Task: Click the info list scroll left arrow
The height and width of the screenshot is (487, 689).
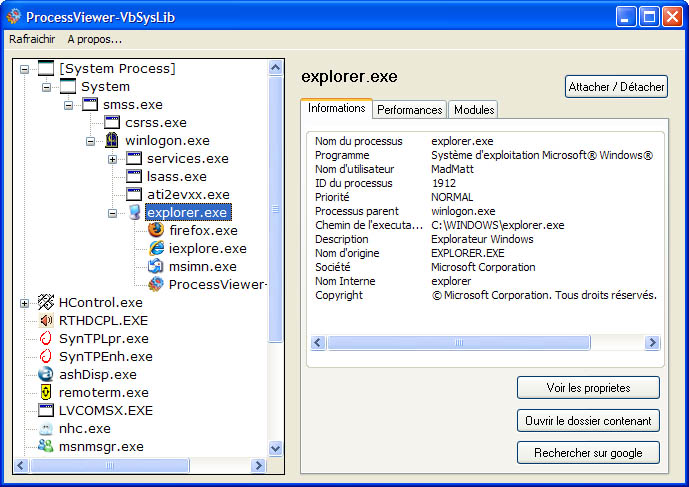Action: point(318,342)
